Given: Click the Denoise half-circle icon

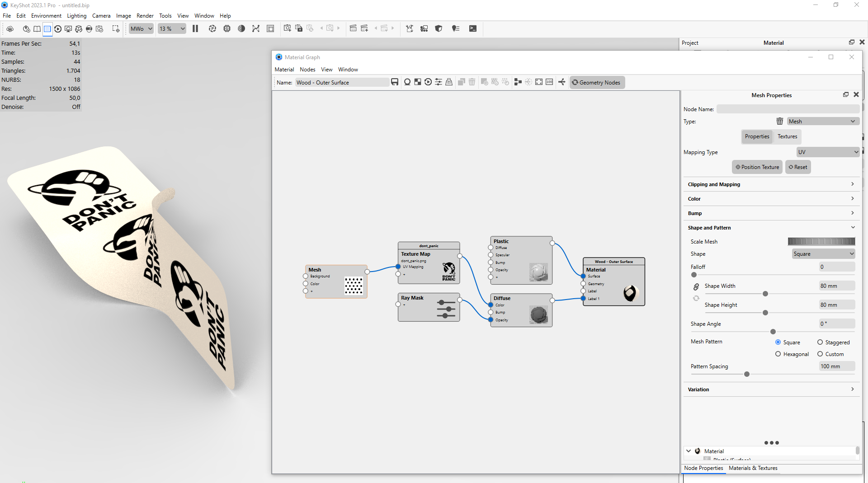Looking at the screenshot, I should pos(241,28).
